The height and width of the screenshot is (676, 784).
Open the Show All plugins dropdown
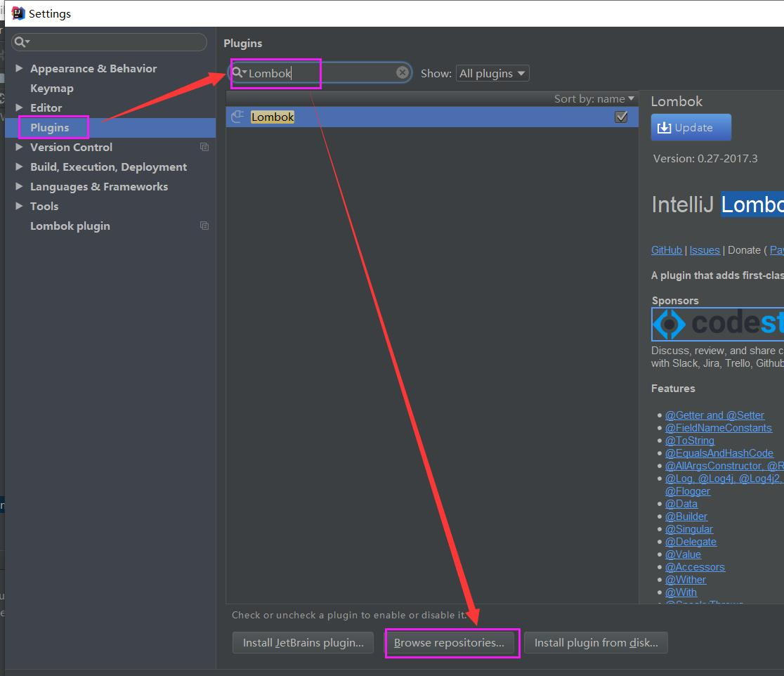pyautogui.click(x=492, y=74)
